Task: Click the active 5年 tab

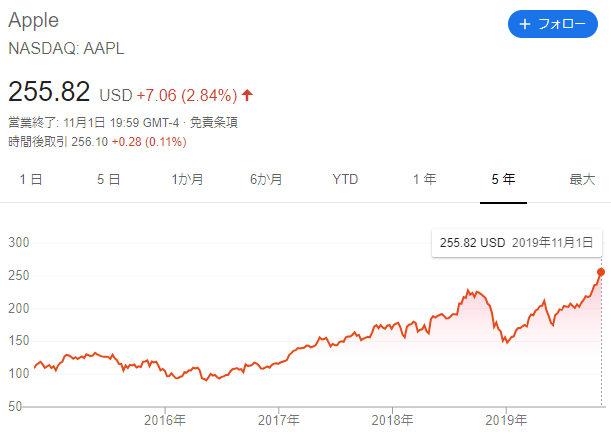Action: click(503, 180)
